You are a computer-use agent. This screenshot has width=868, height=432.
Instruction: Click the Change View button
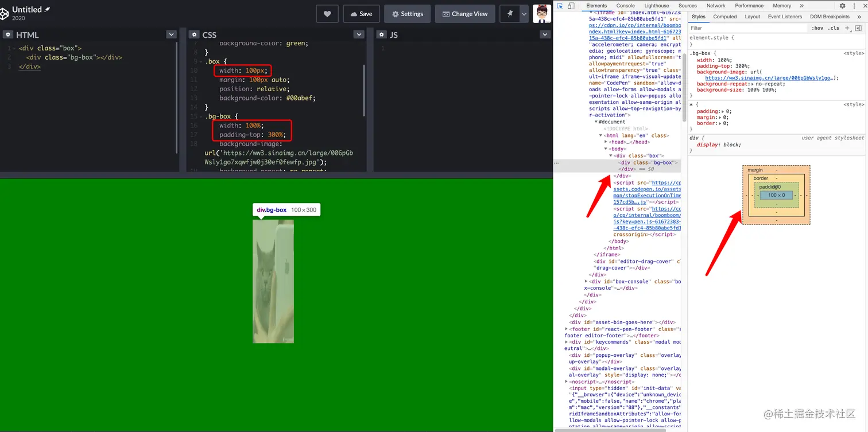pos(464,14)
